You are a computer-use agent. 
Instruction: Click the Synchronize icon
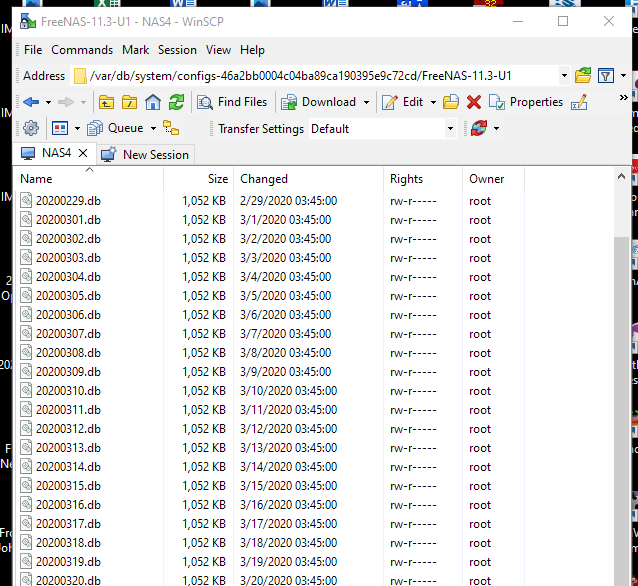click(479, 129)
